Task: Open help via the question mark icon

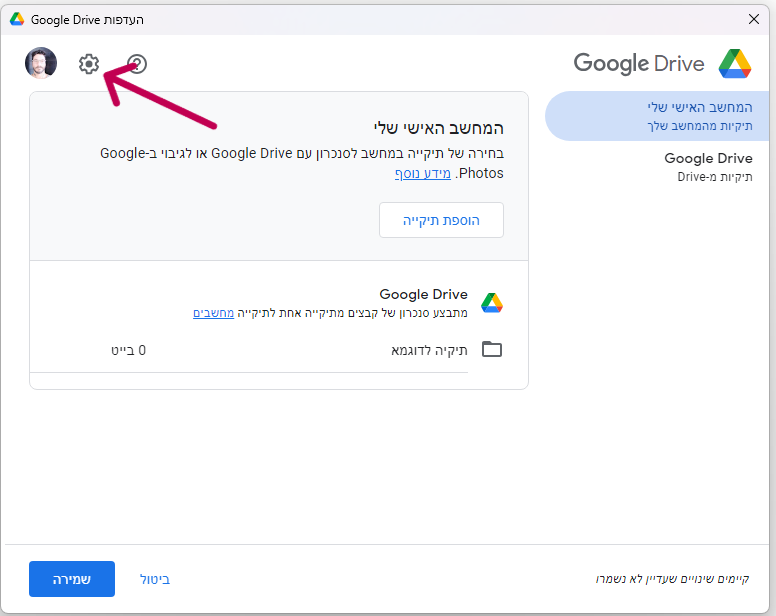Action: [x=137, y=64]
